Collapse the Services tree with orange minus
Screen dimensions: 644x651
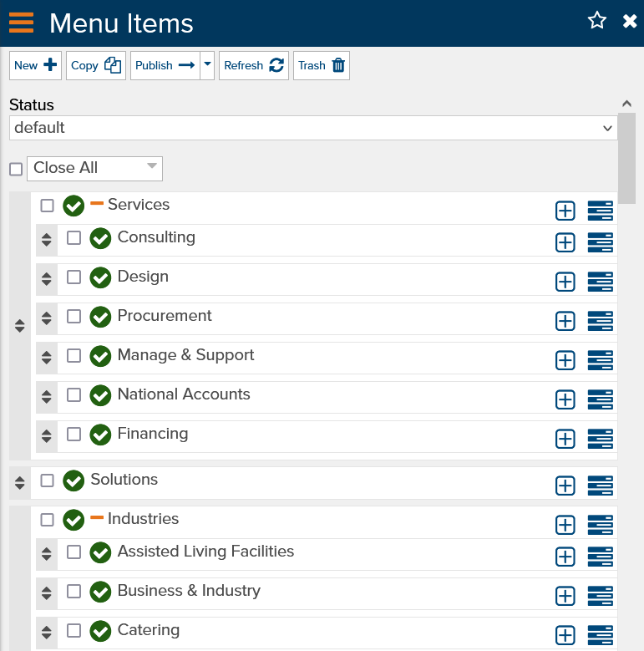click(x=97, y=203)
